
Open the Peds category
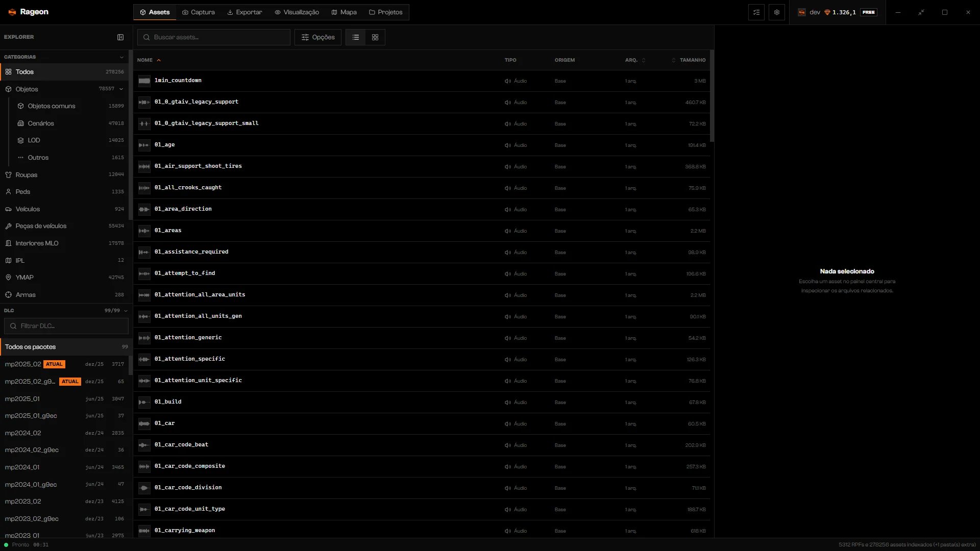coord(64,192)
